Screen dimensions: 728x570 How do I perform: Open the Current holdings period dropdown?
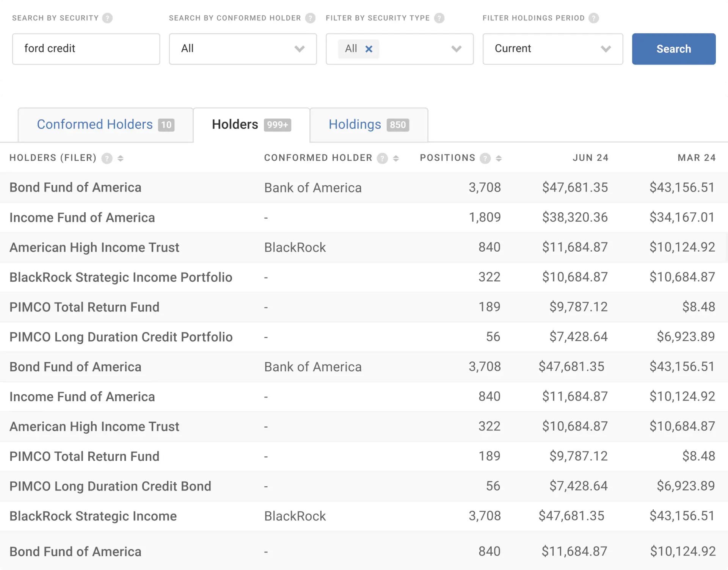tap(552, 49)
